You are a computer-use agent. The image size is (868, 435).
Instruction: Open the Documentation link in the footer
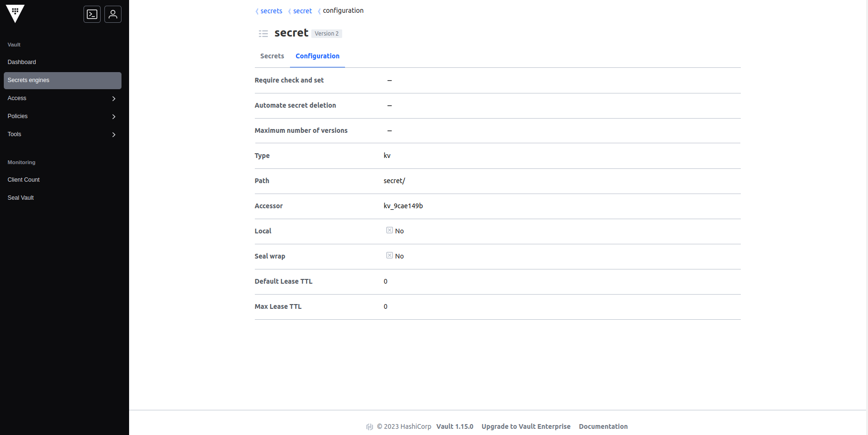(603, 426)
